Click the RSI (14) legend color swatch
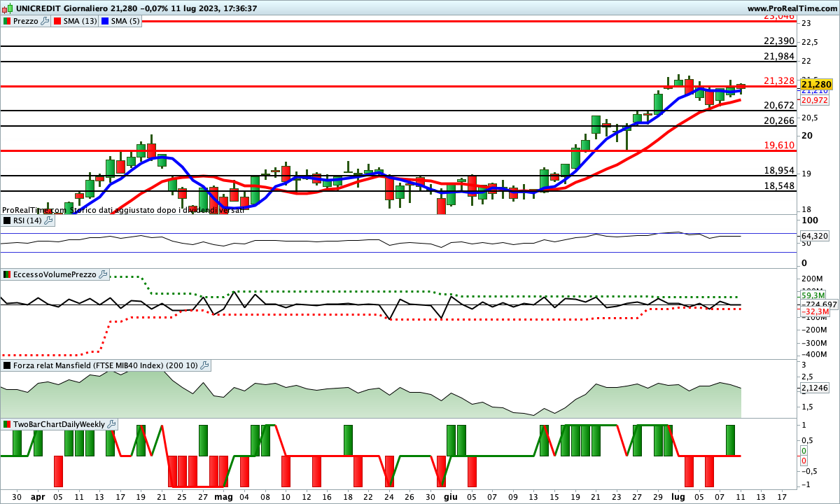Screen dimensions: 840x504 pyautogui.click(x=7, y=220)
